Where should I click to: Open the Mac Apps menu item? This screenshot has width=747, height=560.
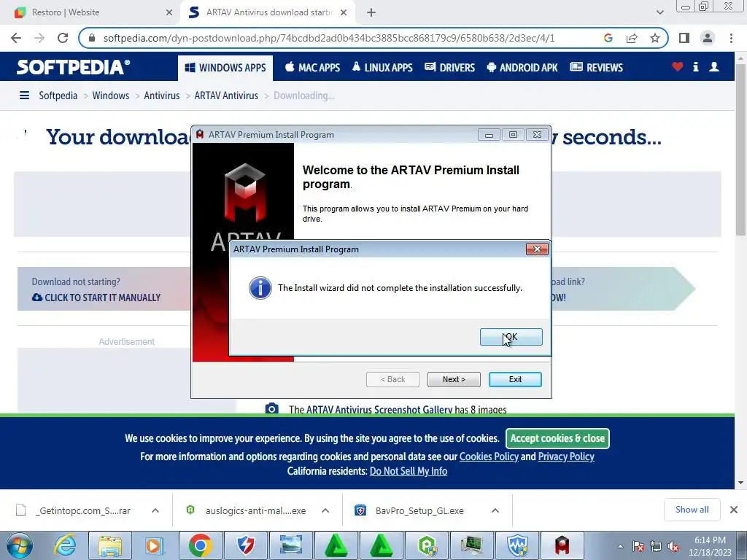(x=312, y=68)
